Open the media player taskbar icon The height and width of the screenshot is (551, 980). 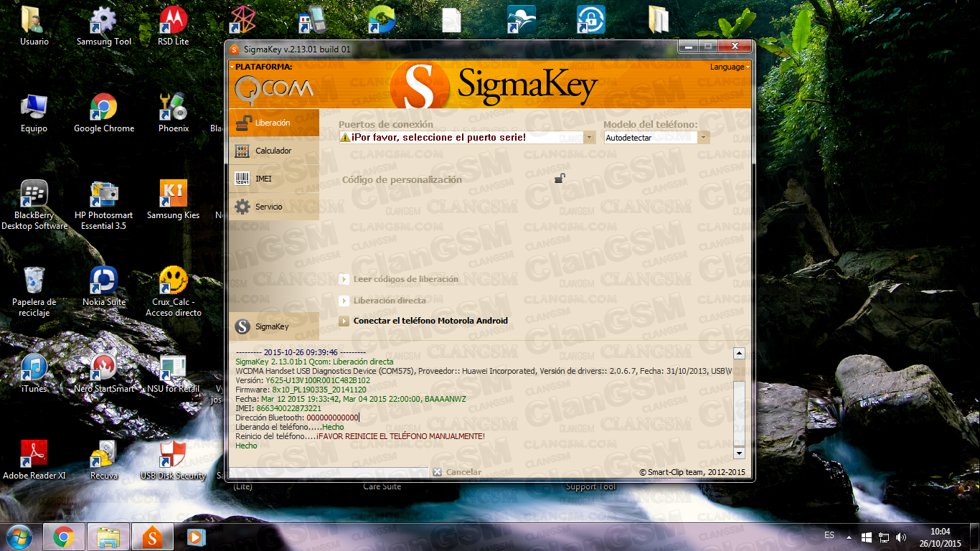195,537
